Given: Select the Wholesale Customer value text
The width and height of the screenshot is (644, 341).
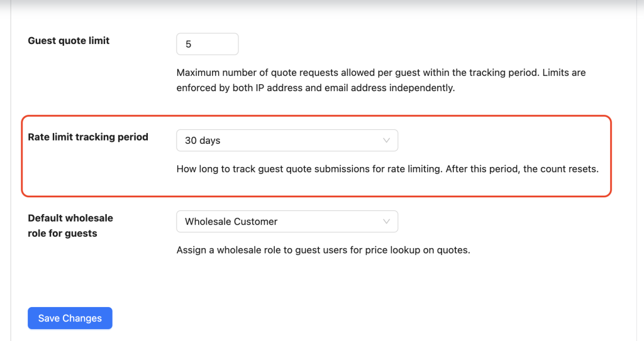Looking at the screenshot, I should coord(231,222).
